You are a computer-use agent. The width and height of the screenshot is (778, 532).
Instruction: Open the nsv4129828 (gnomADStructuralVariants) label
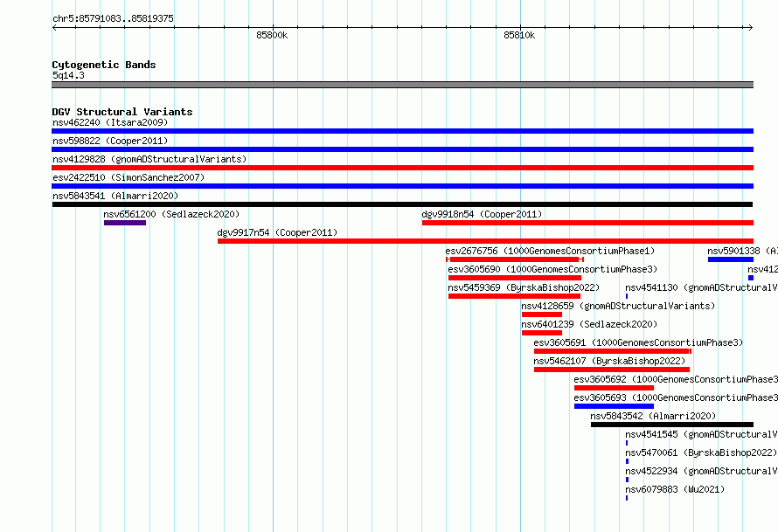[x=149, y=159]
